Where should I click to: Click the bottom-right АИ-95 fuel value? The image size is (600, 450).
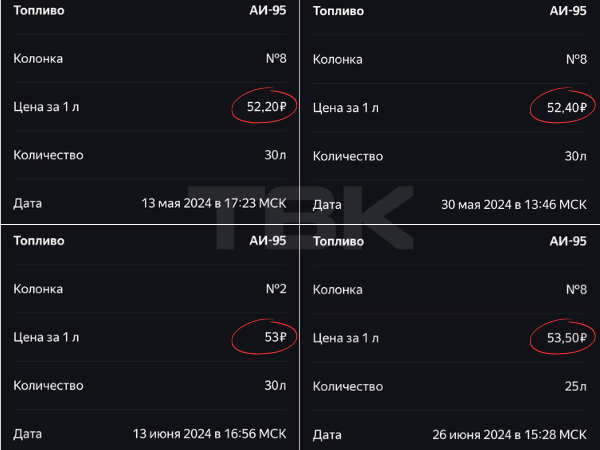[x=568, y=241]
